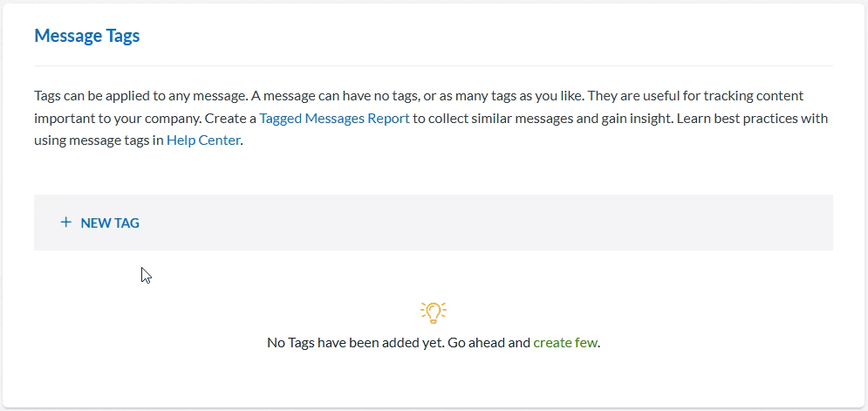Click the Message Tags heading

[87, 36]
